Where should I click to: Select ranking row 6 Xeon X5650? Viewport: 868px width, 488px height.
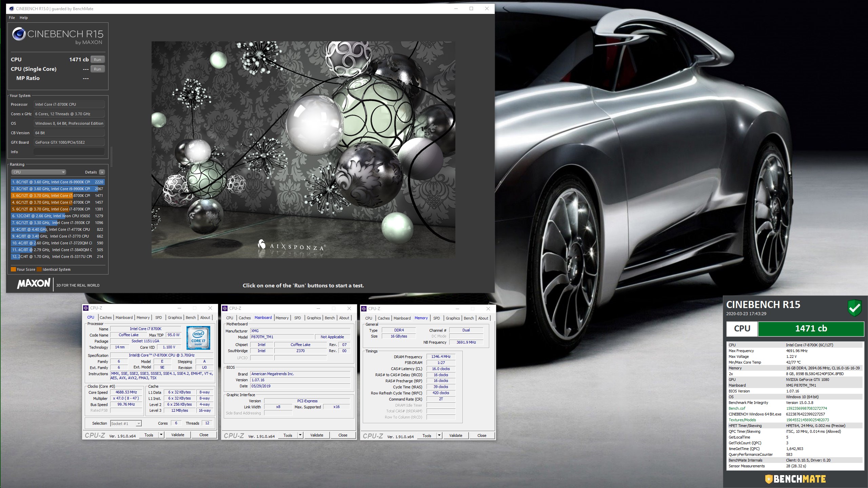click(58, 216)
